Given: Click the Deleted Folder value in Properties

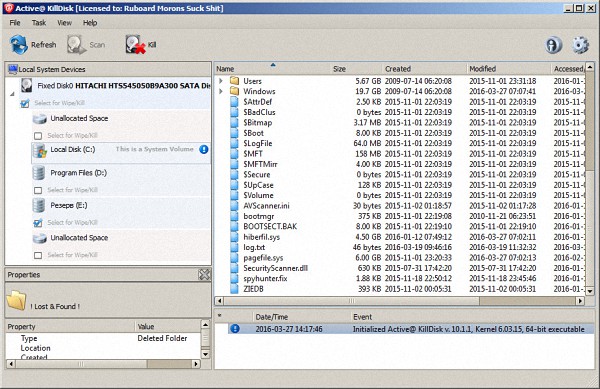Looking at the screenshot, I should (x=162, y=338).
